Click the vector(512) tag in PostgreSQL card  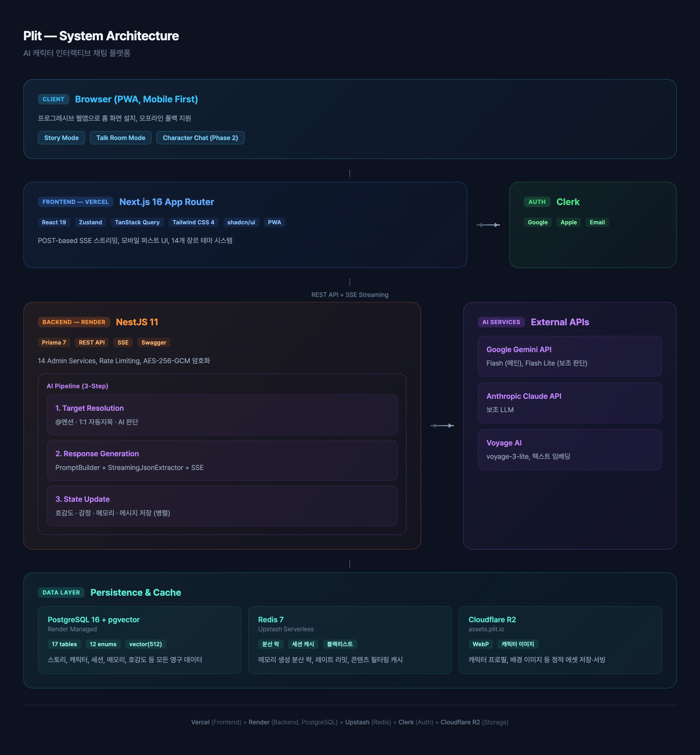[x=146, y=644]
